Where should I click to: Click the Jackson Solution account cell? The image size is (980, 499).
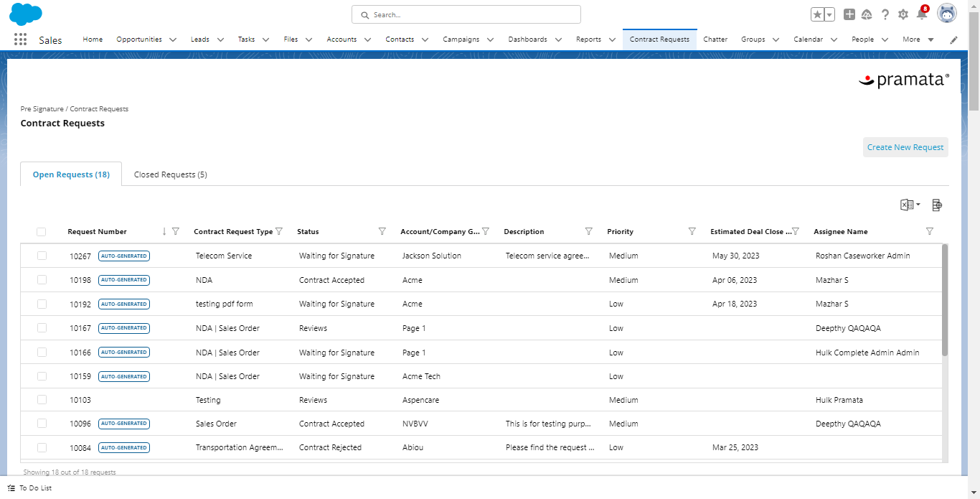(432, 256)
